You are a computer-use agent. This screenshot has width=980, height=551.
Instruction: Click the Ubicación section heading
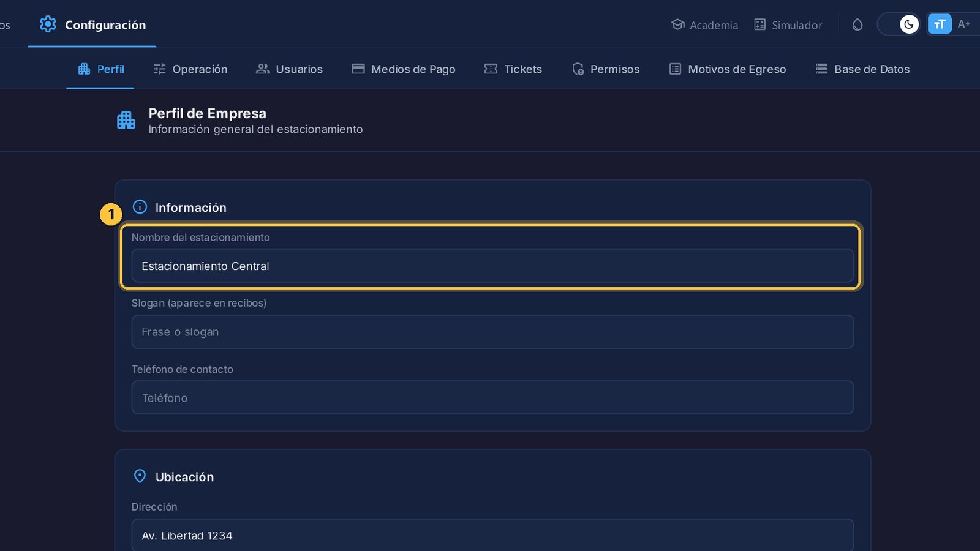184,477
